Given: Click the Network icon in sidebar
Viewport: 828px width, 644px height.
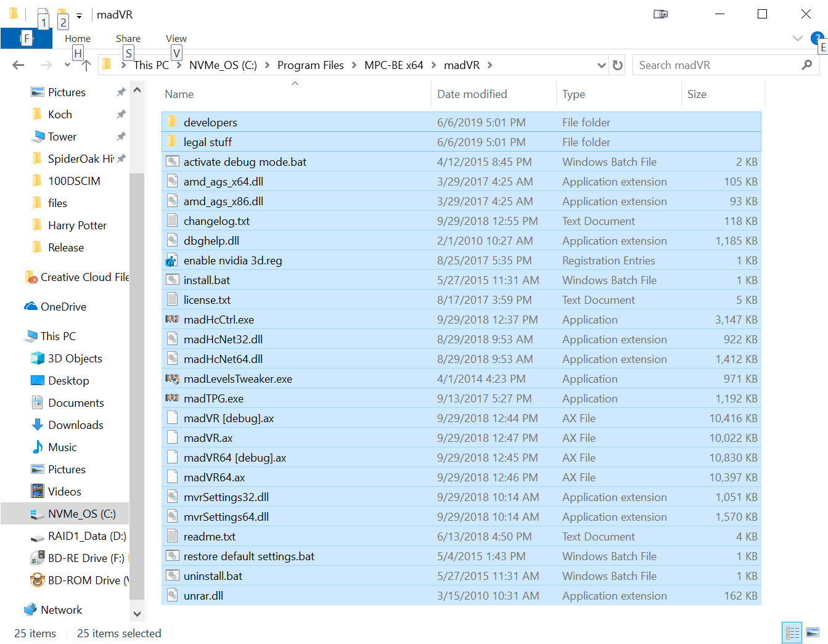Looking at the screenshot, I should 30,609.
